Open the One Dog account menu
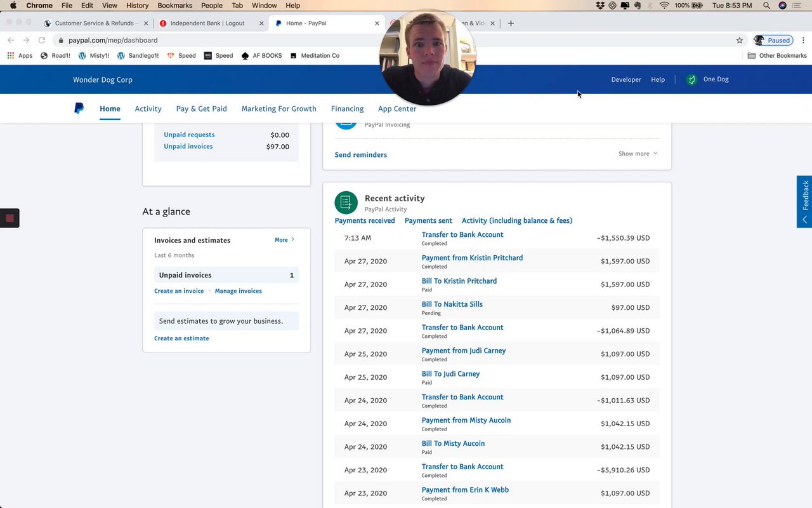This screenshot has width=812, height=508. (x=708, y=79)
